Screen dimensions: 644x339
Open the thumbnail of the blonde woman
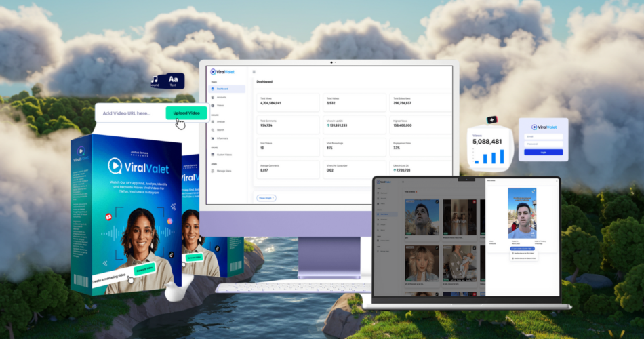[422, 263]
